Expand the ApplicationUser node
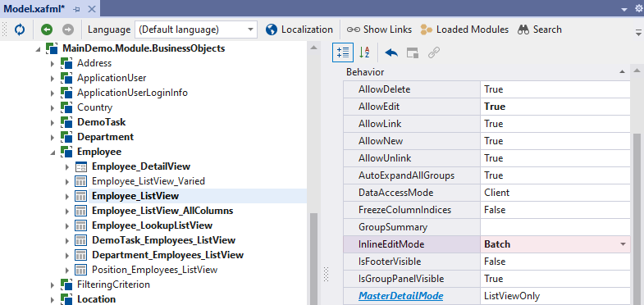The image size is (644, 305). point(53,79)
